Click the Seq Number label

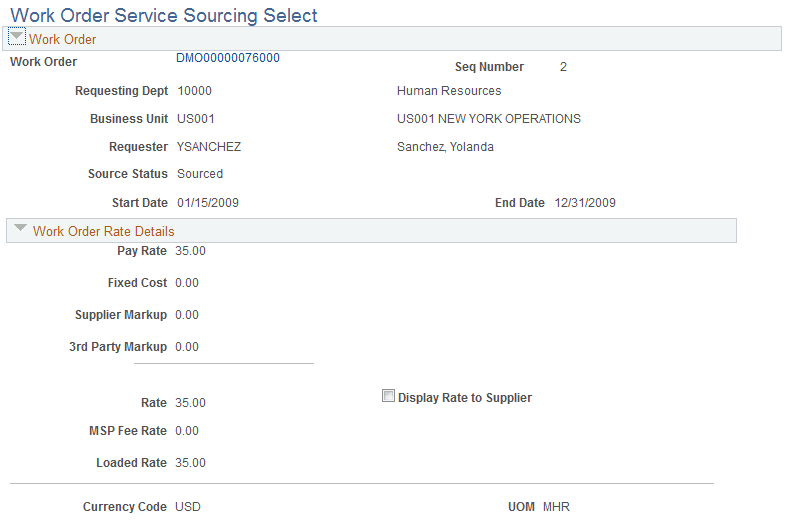point(489,67)
